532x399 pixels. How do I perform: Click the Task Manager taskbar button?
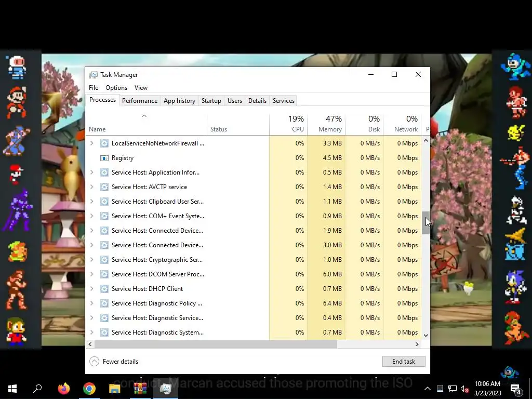pos(166,389)
